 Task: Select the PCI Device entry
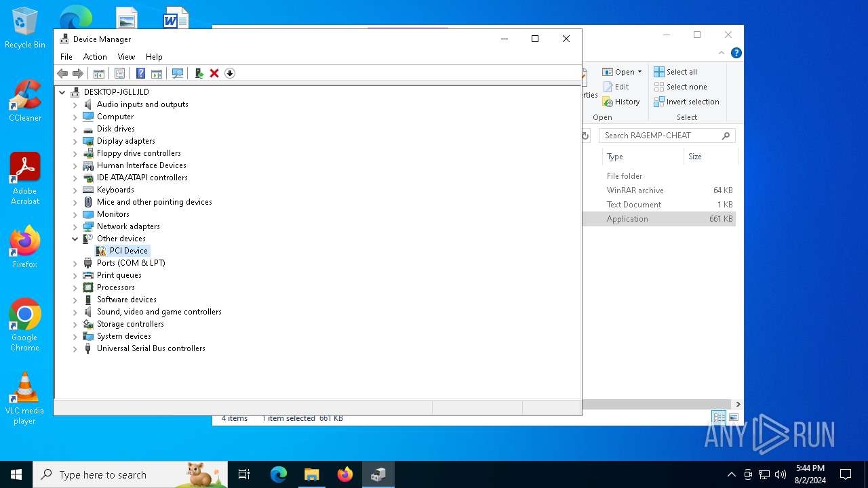click(128, 251)
